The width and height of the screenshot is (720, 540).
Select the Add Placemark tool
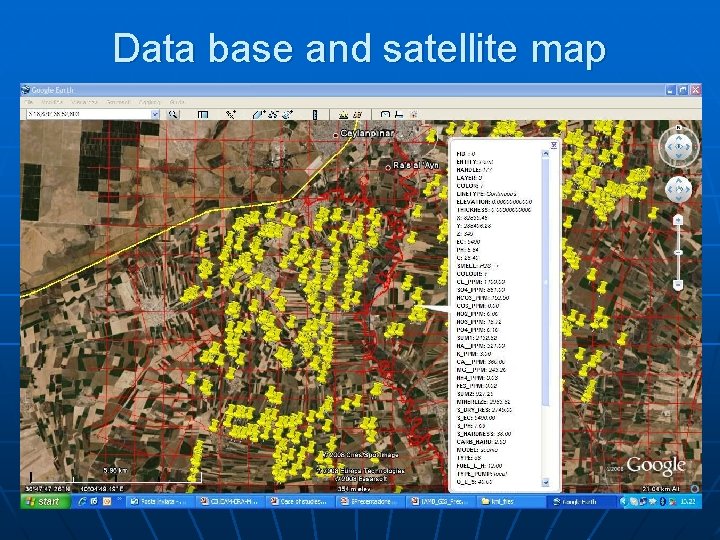click(x=231, y=114)
